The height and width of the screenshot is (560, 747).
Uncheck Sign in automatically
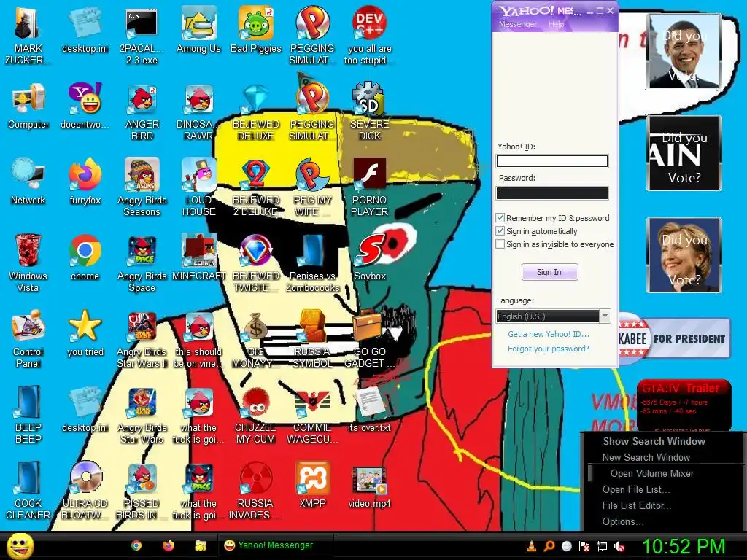[x=500, y=231]
